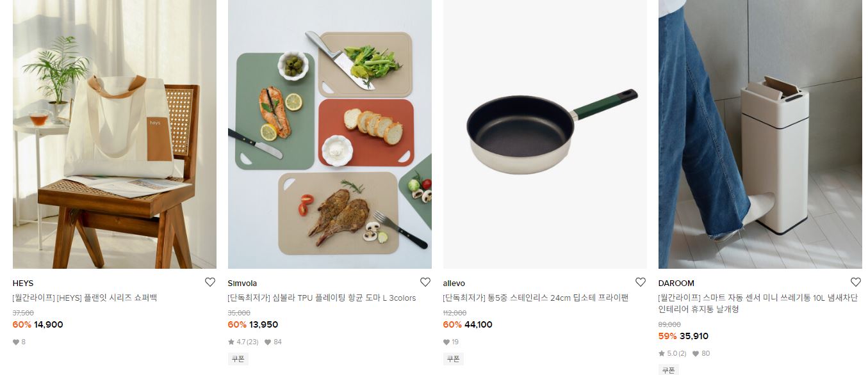Open the HEYS tote bag product image
The height and width of the screenshot is (375, 868).
115,134
